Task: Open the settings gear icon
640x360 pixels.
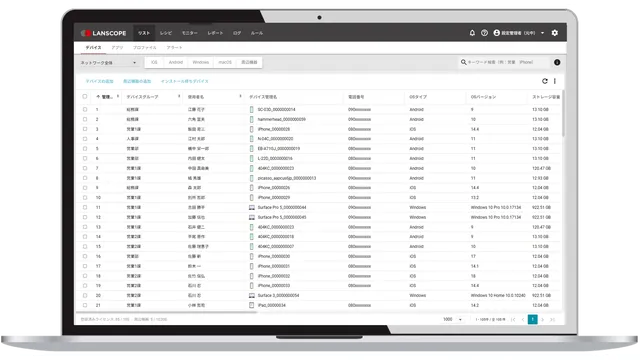Action: [x=555, y=33]
